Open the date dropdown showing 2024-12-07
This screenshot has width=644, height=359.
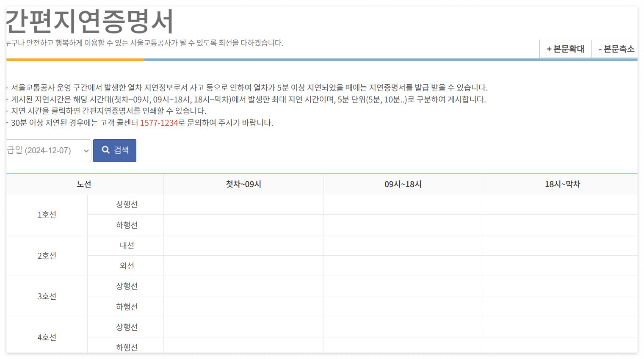coord(49,150)
